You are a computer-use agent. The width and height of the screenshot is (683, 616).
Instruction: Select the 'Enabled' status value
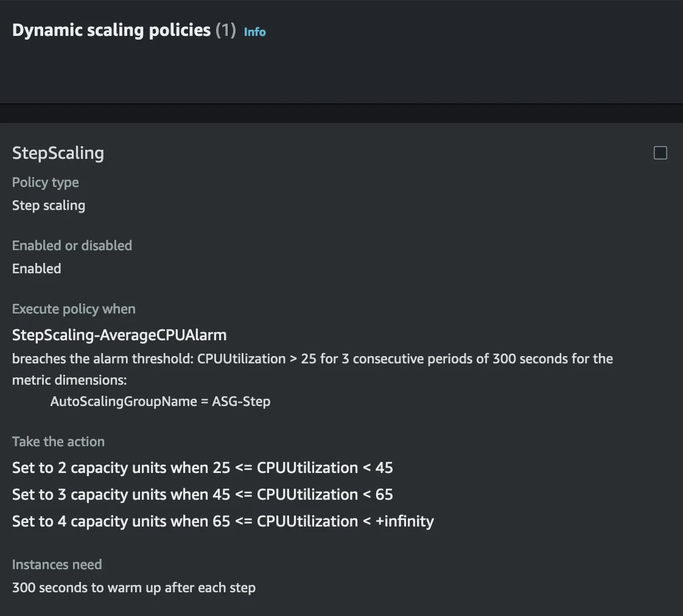coord(37,269)
